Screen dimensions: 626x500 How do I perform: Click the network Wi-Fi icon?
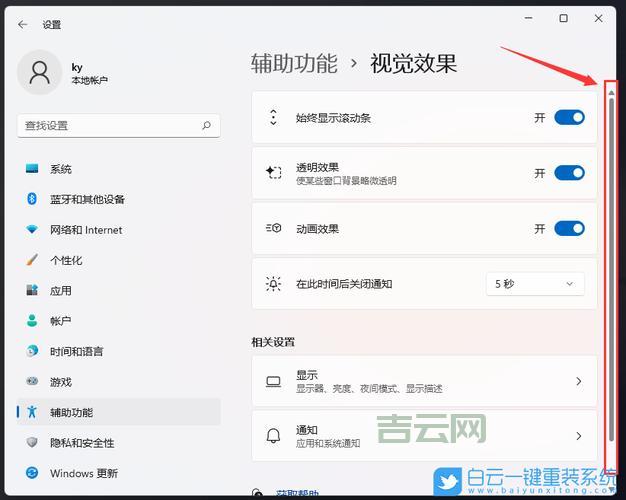(x=32, y=230)
